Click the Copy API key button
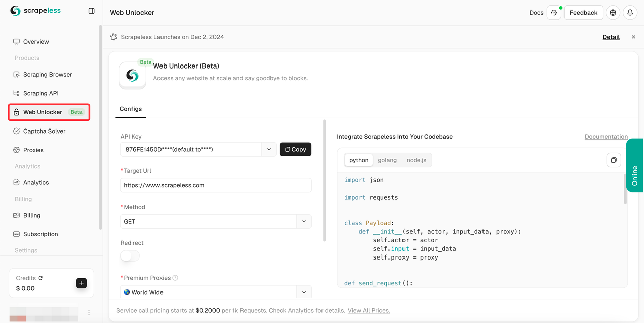Viewport: 644px width, 323px height. 295,149
